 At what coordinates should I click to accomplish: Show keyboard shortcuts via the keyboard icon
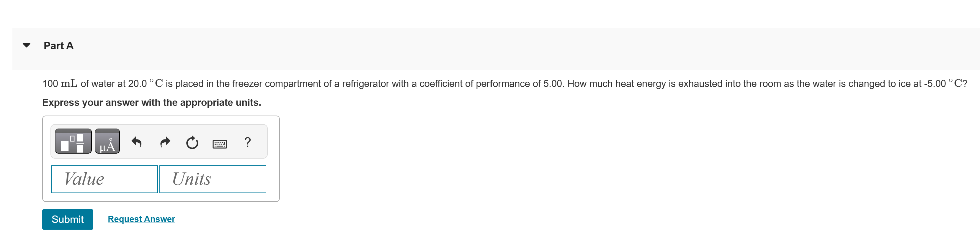[220, 144]
